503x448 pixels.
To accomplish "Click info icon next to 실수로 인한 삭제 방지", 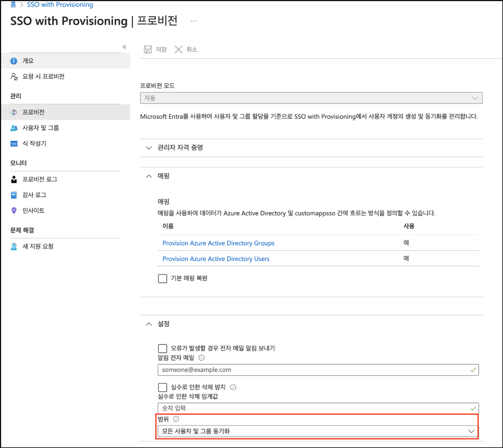I will (233, 387).
